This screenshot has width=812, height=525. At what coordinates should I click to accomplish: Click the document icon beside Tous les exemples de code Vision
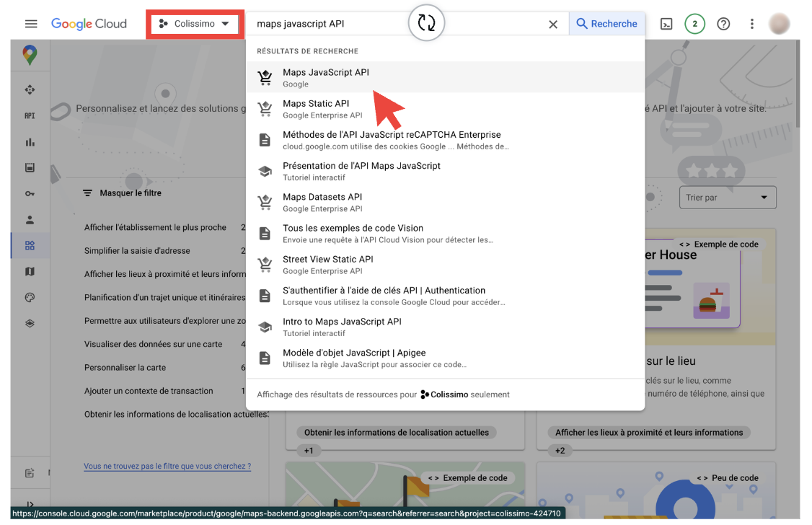click(265, 234)
